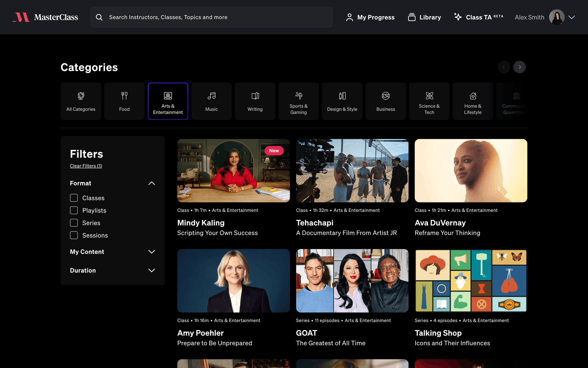
Task: Open the Tehachapi class title
Action: (315, 223)
